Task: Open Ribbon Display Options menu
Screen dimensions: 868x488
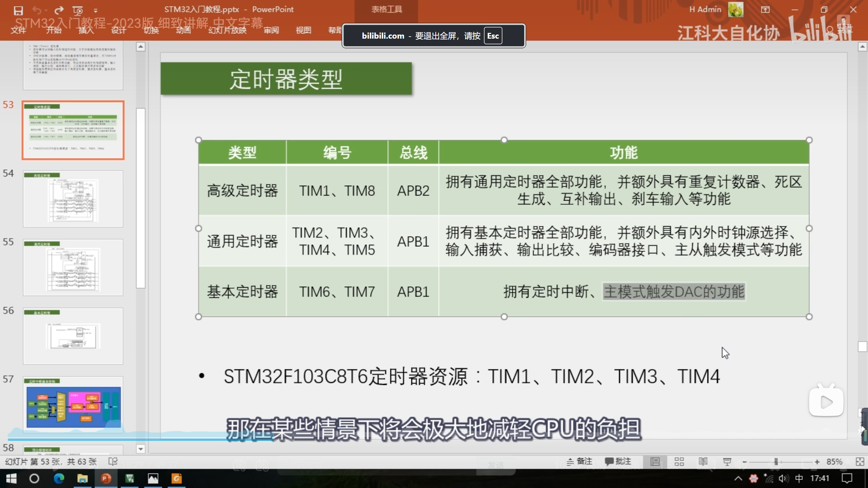Action: click(x=765, y=9)
